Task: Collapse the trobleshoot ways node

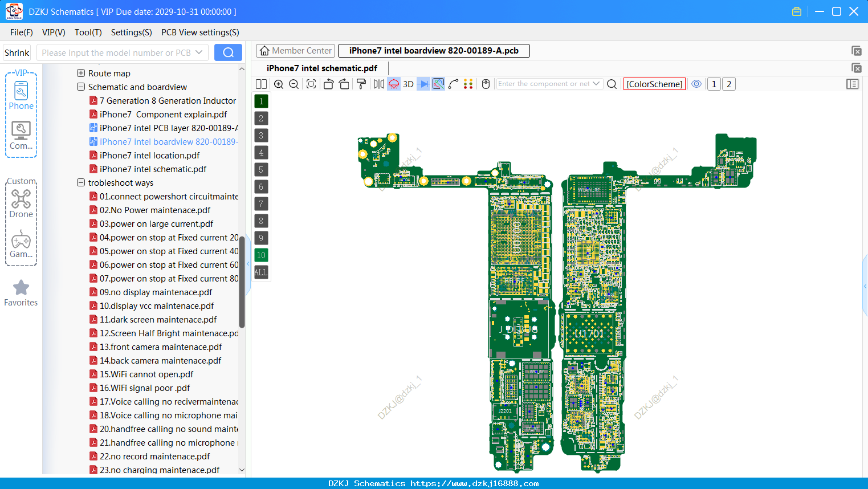Action: pos(81,182)
